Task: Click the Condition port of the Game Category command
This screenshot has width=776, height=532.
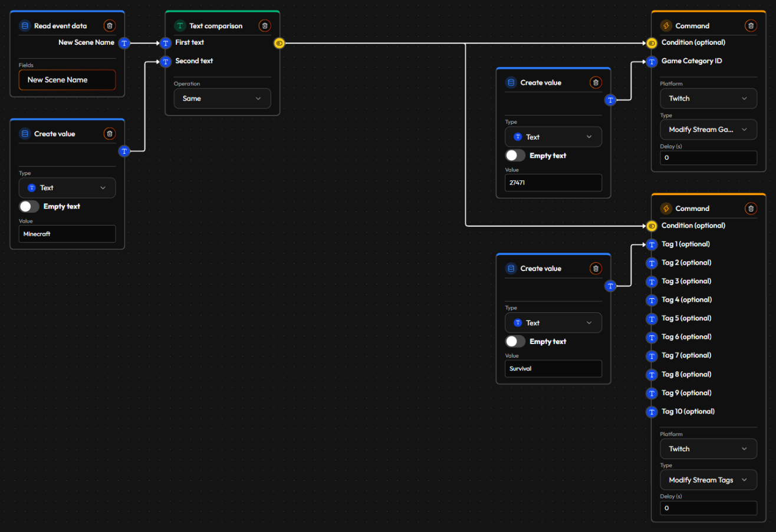Action: 652,42
